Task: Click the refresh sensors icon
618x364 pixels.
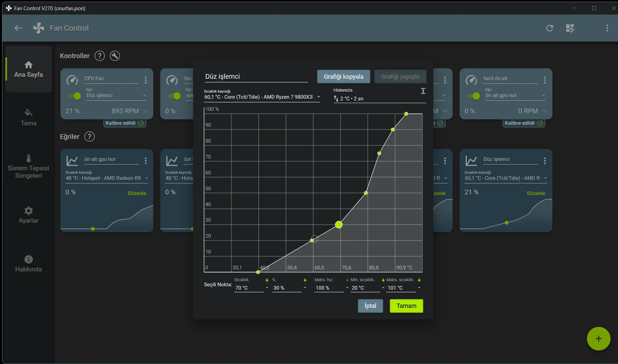Action: [x=550, y=28]
